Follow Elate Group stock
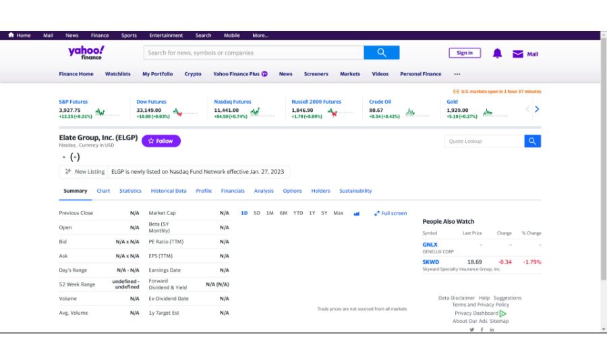 [x=161, y=141]
